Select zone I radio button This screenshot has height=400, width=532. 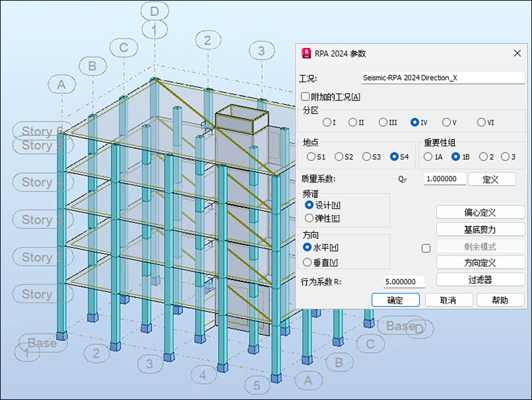click(x=327, y=122)
